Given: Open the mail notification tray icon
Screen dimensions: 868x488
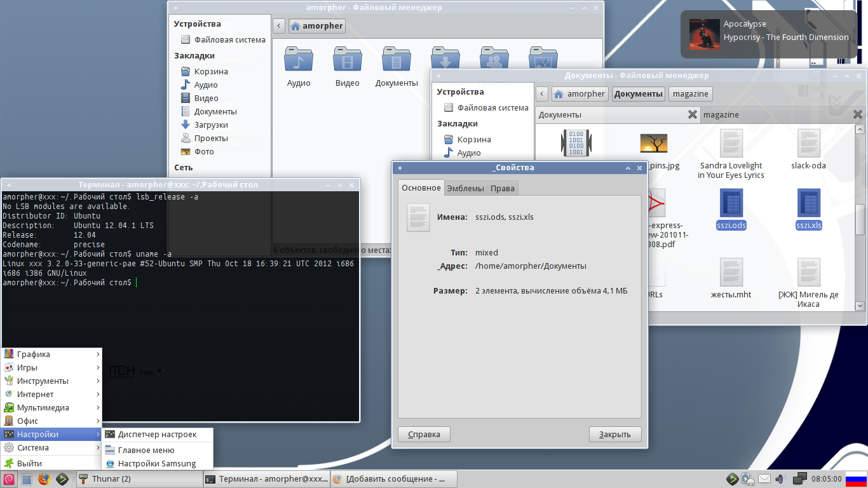Looking at the screenshot, I should [764, 479].
